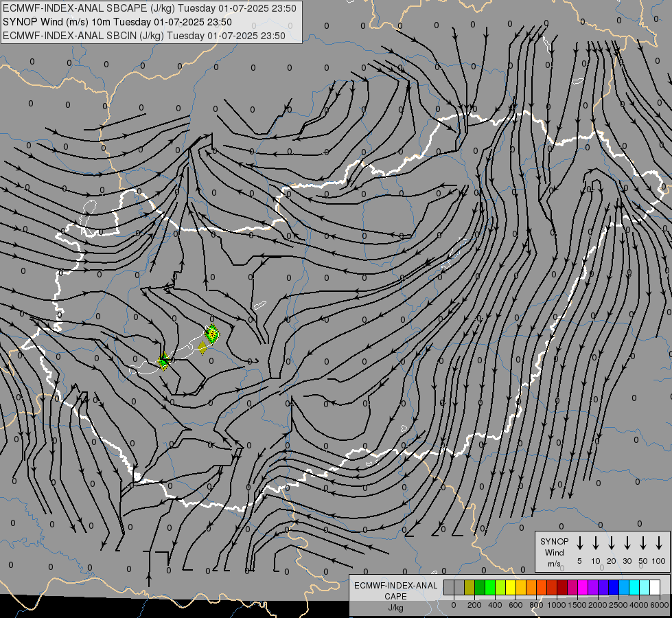Click the 800 value on CAPE scale
The image size is (672, 618).
[x=536, y=605]
